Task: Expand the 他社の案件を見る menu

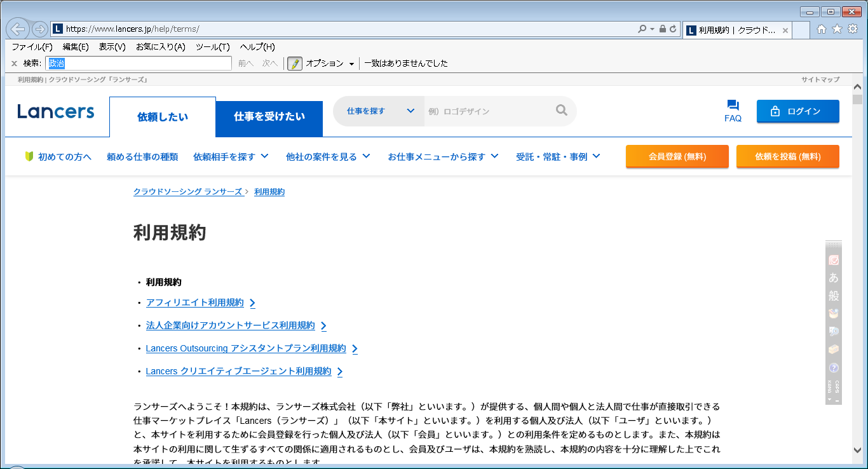Action: [x=328, y=156]
